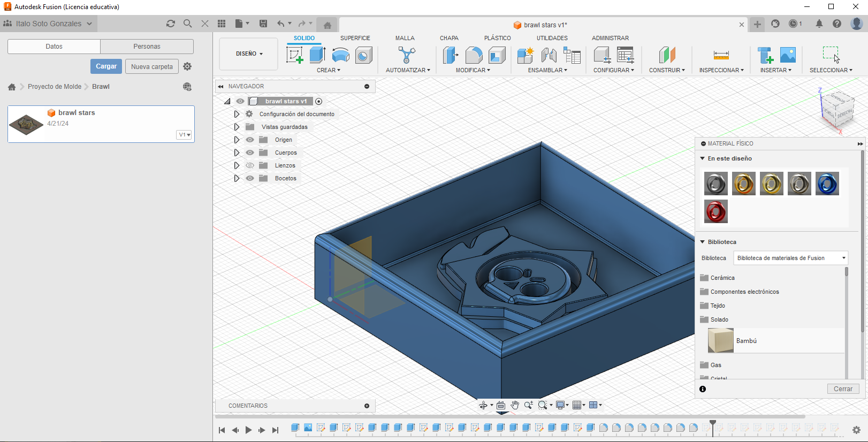This screenshot has width=868, height=442.
Task: Click the Cargar button
Action: (106, 66)
